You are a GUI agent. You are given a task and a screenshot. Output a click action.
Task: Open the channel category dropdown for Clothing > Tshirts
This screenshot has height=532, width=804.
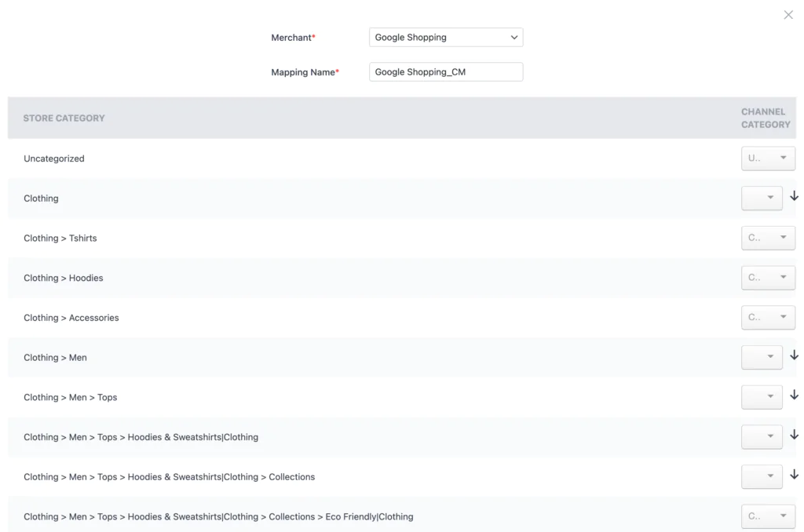(768, 238)
